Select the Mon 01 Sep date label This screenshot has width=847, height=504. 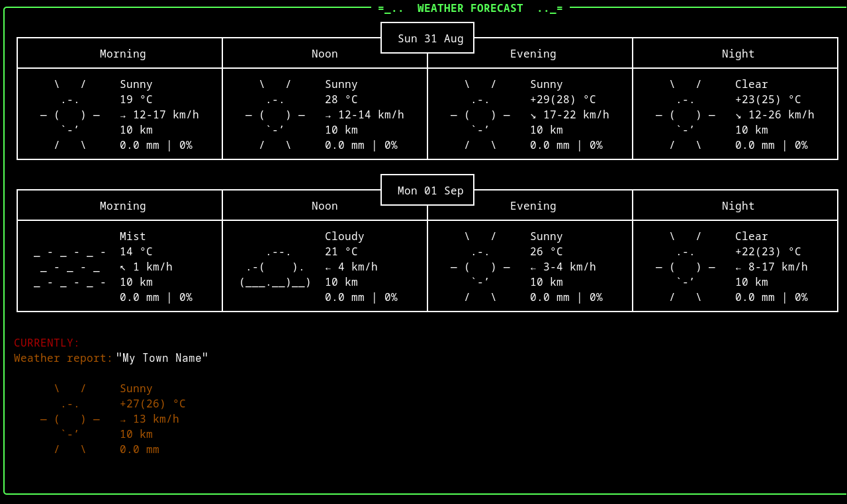431,190
